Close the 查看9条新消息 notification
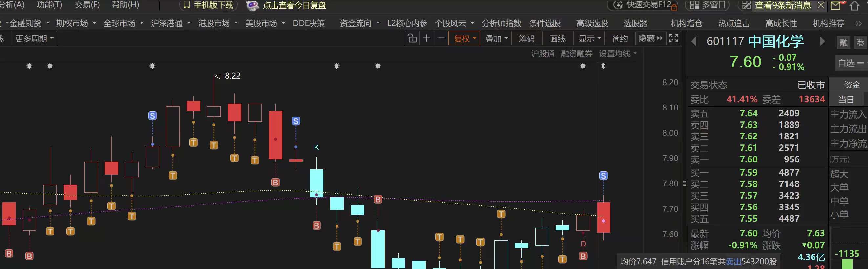The image size is (868, 269). (821, 5)
